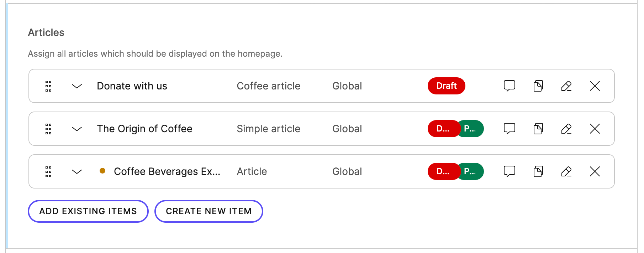This screenshot has width=644, height=253.
Task: Expand the Coffee Beverages Explained item
Action: tap(76, 171)
